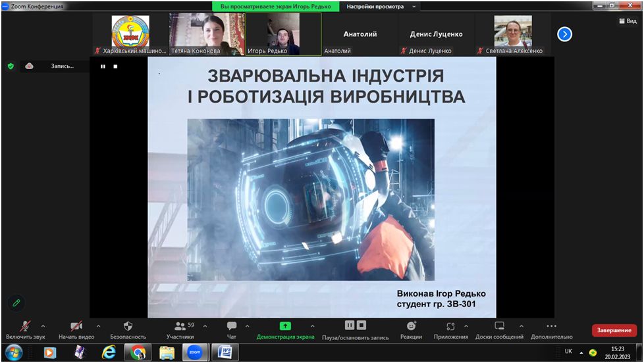Select Светлана Алексенко video thumbnail
Screen dimensions: 644x363
coord(512,34)
